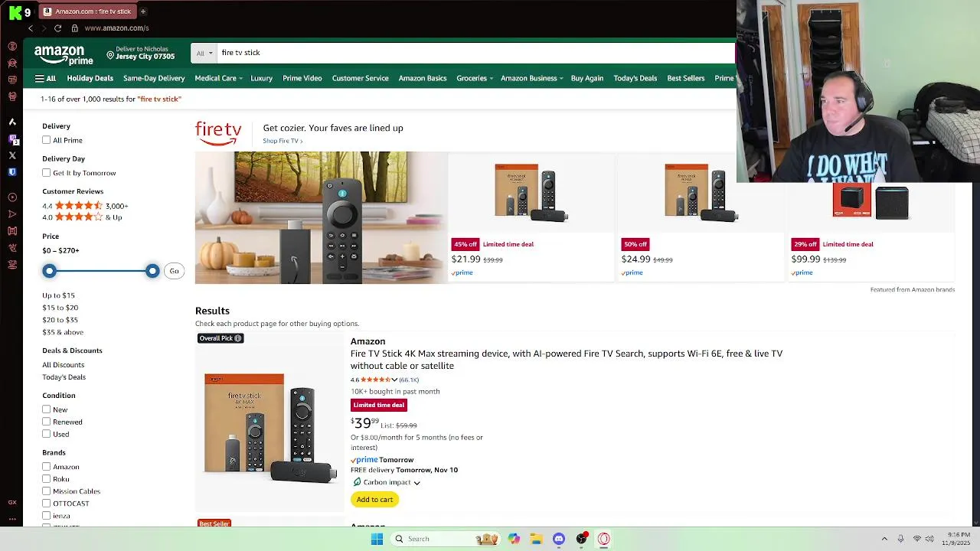Open the Amazon hamburger All menu
The height and width of the screenshot is (551, 980).
45,78
